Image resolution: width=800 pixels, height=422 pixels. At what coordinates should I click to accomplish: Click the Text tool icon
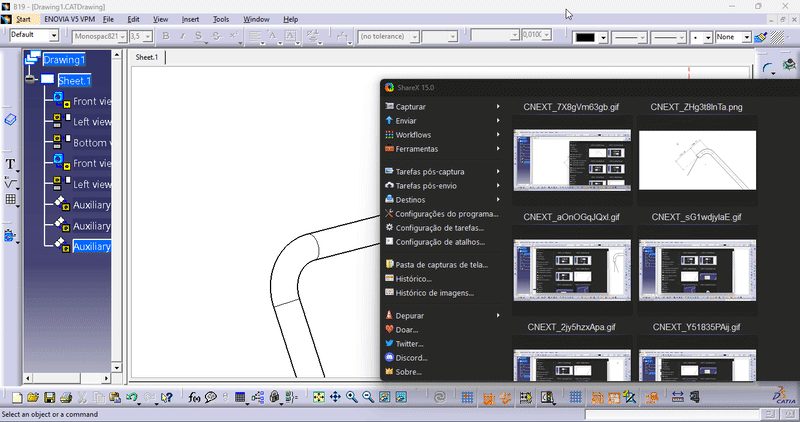10,164
